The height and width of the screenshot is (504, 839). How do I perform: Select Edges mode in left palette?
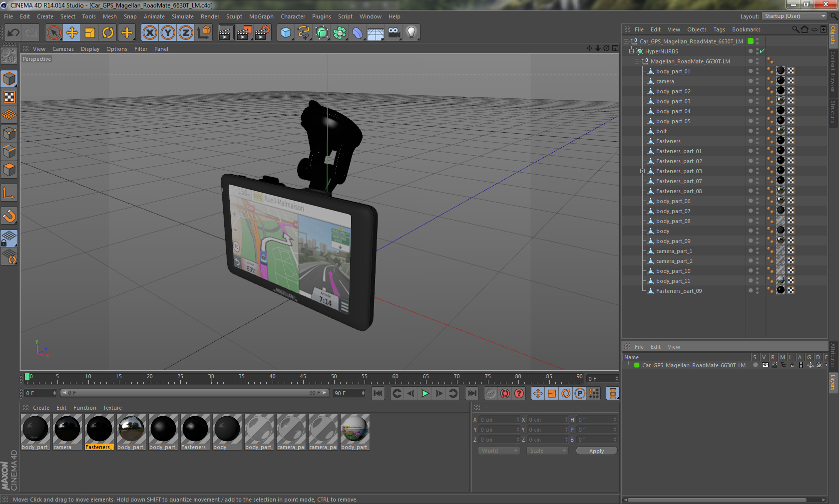point(9,151)
